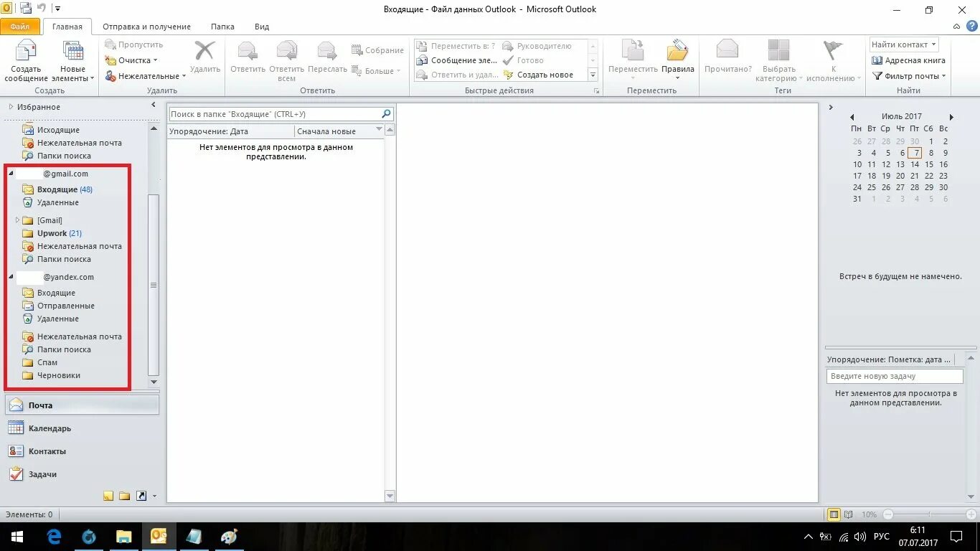The width and height of the screenshot is (980, 551).
Task: Expand the quick steps gallery arrow
Action: tap(593, 75)
